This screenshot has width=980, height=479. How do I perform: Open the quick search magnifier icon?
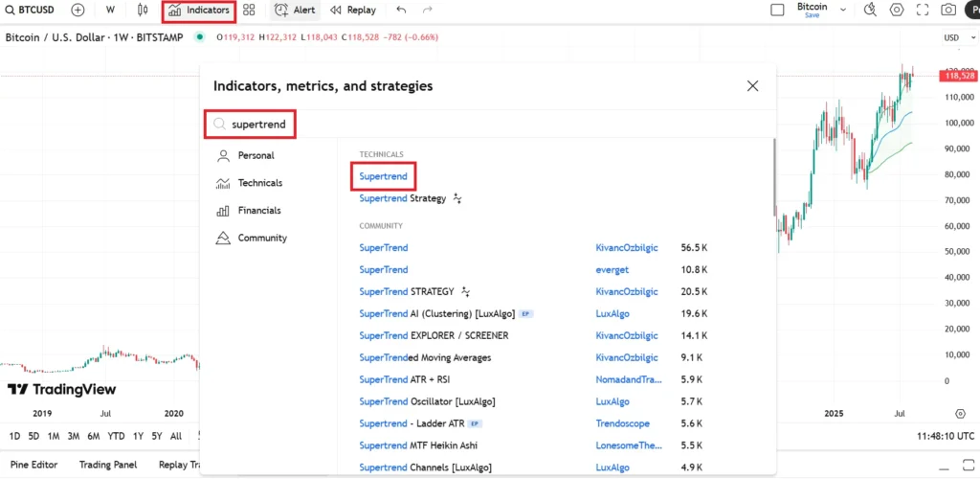click(x=870, y=10)
